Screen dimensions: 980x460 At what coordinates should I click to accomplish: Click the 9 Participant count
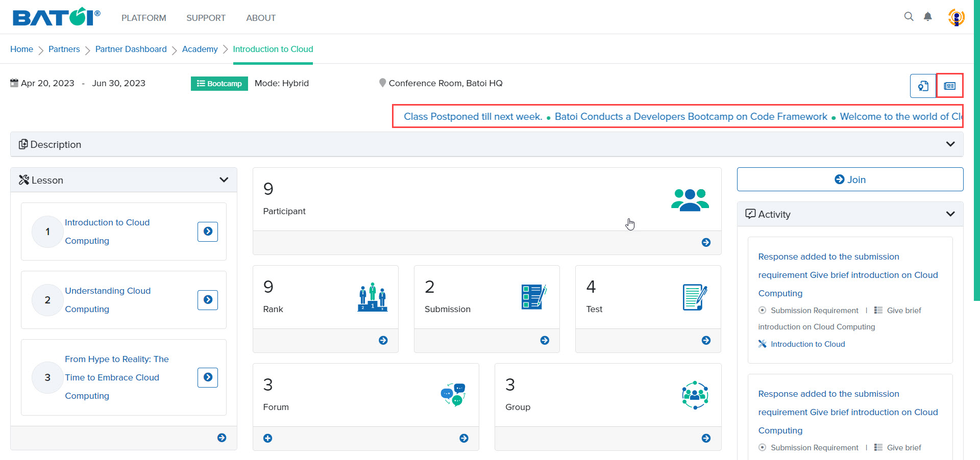[x=268, y=189]
